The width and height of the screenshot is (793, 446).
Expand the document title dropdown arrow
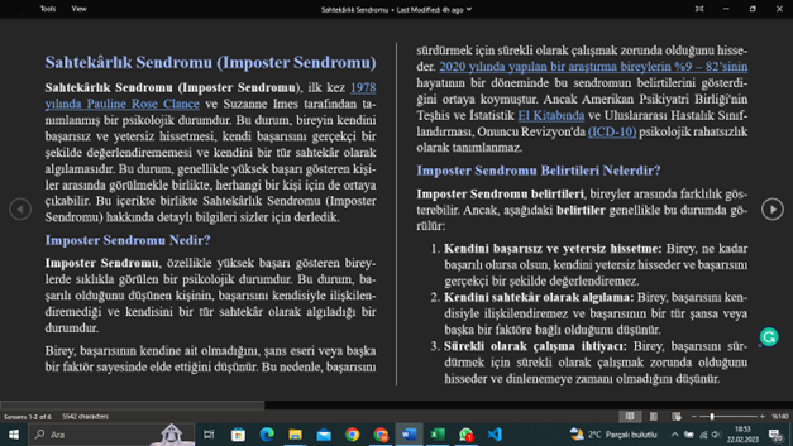(x=469, y=9)
